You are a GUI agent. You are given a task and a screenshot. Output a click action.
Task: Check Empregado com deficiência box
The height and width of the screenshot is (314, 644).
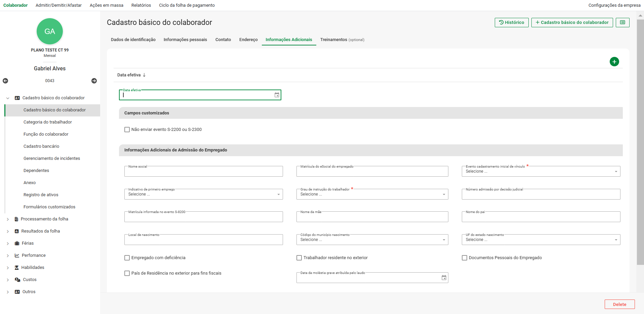[127, 258]
